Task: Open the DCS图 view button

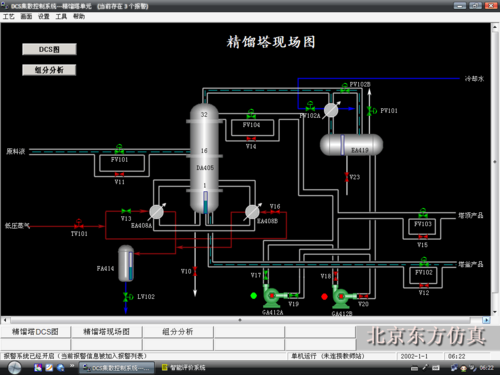Action: [x=49, y=49]
